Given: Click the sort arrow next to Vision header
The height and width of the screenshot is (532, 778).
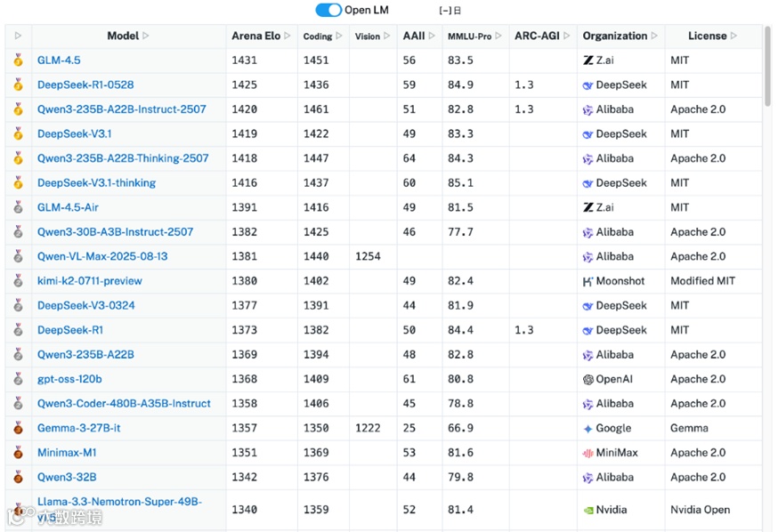Looking at the screenshot, I should click(386, 36).
